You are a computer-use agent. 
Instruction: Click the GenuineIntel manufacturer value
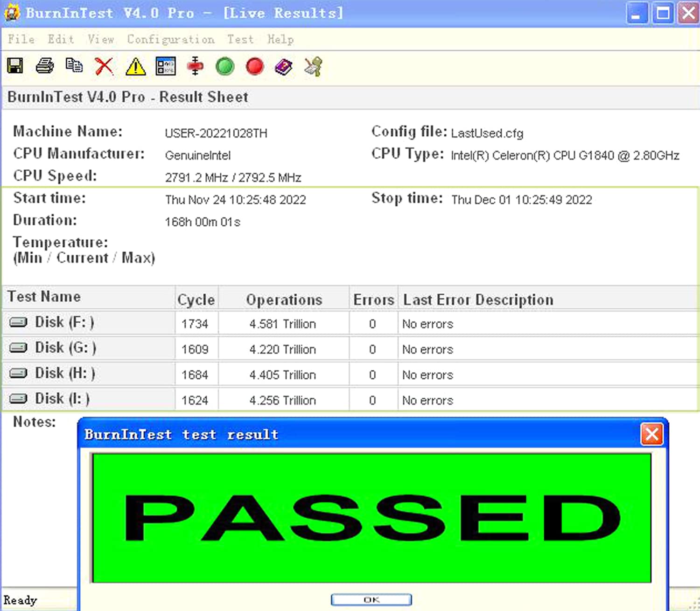pyautogui.click(x=198, y=155)
